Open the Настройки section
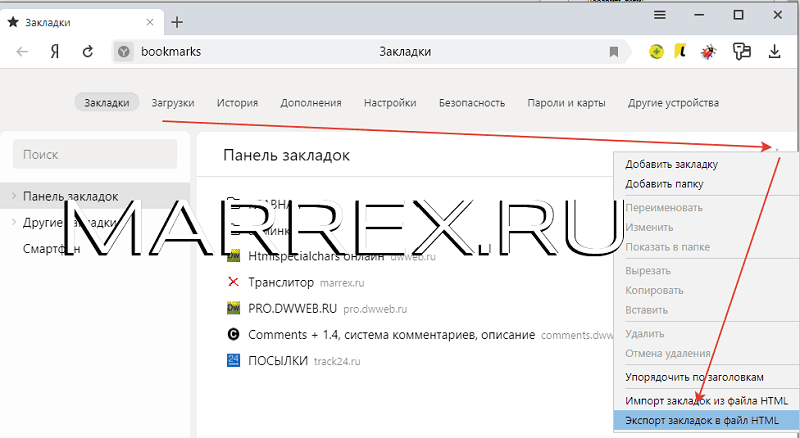This screenshot has height=438, width=800. tap(390, 103)
